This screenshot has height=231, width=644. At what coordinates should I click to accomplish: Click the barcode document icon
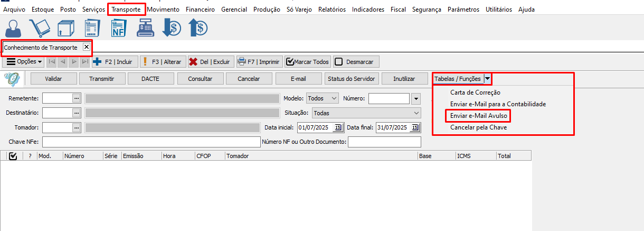93,27
